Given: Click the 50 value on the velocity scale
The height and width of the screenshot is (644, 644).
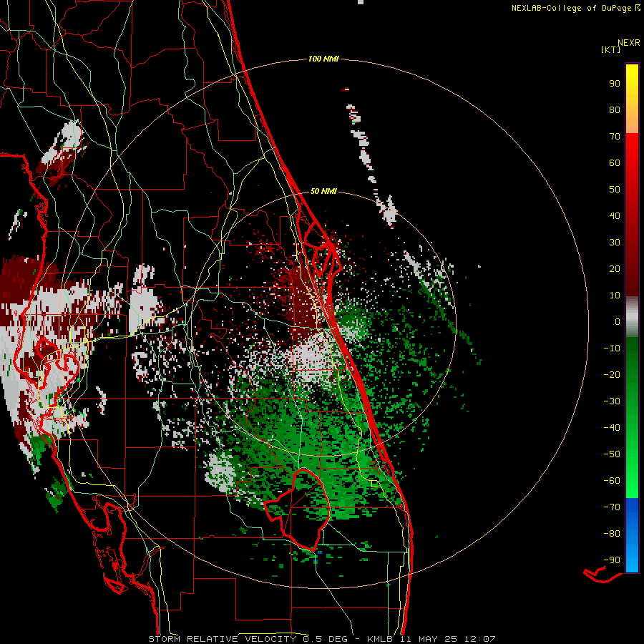Looking at the screenshot, I should (615, 190).
